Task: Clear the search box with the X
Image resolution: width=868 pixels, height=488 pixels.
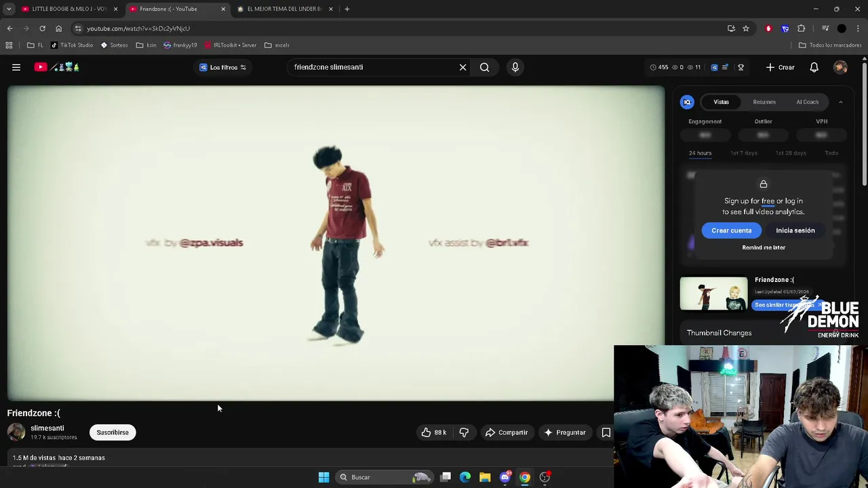Action: 463,67
